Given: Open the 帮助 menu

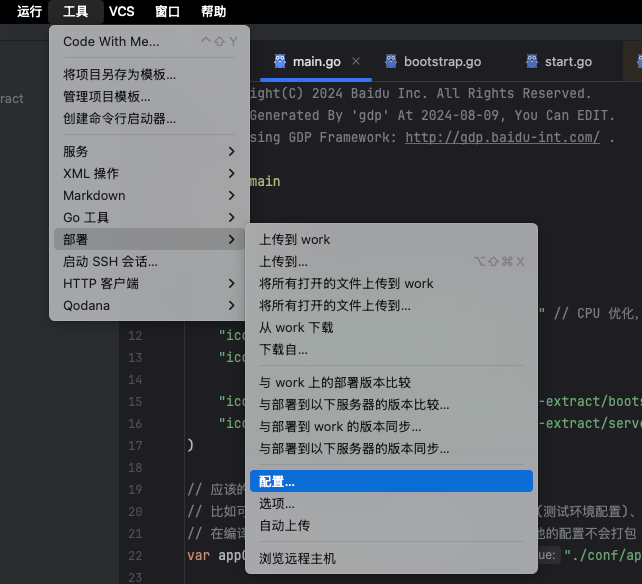Looking at the screenshot, I should (x=213, y=11).
